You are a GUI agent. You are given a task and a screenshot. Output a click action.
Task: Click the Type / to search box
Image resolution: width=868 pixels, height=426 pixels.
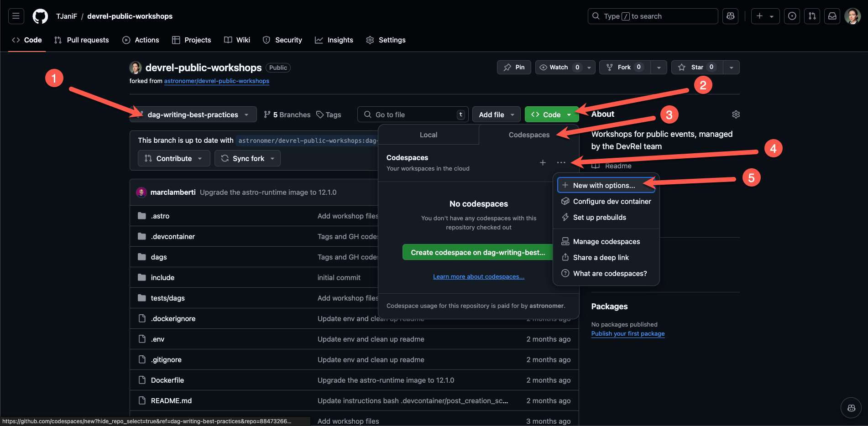pyautogui.click(x=653, y=16)
